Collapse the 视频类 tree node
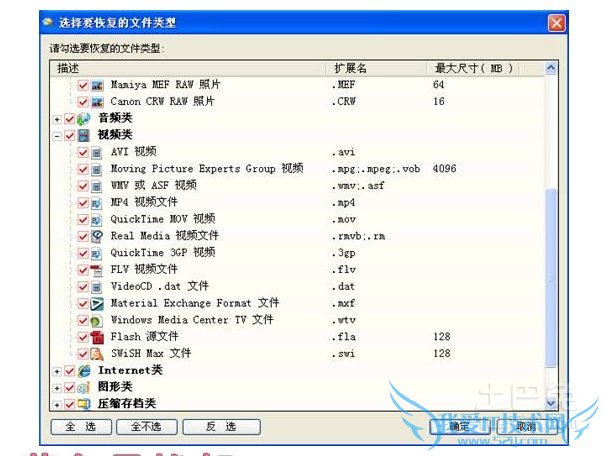The width and height of the screenshot is (605, 456). 57,136
